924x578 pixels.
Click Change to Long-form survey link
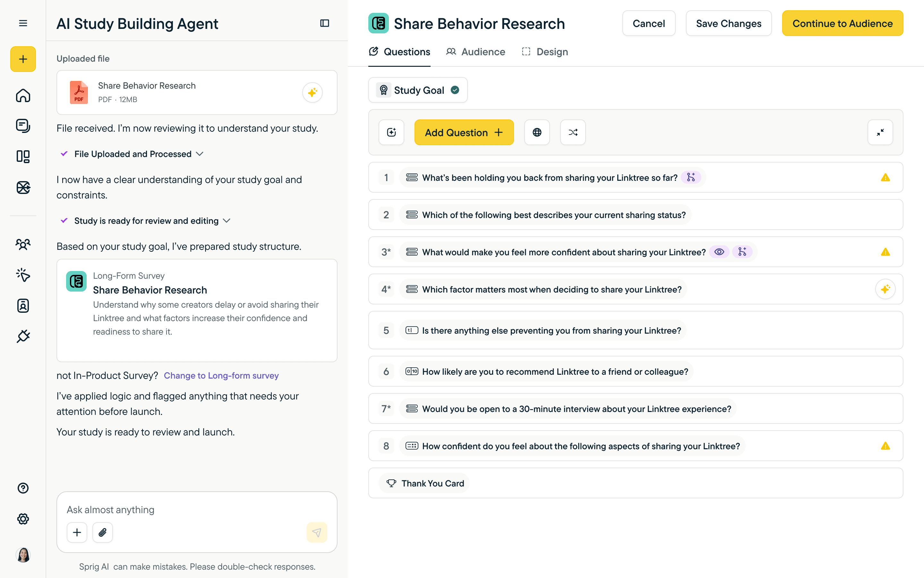pos(221,375)
